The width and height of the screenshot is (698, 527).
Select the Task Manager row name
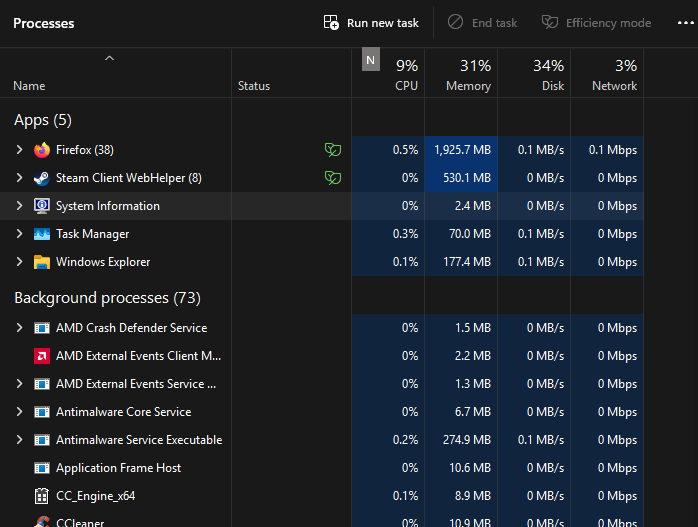point(93,234)
